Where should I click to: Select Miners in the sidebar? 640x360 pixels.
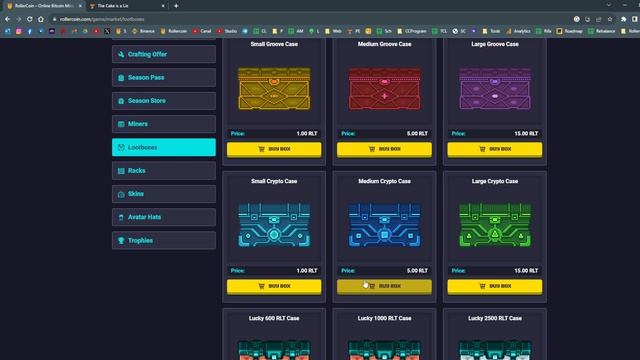tap(164, 124)
